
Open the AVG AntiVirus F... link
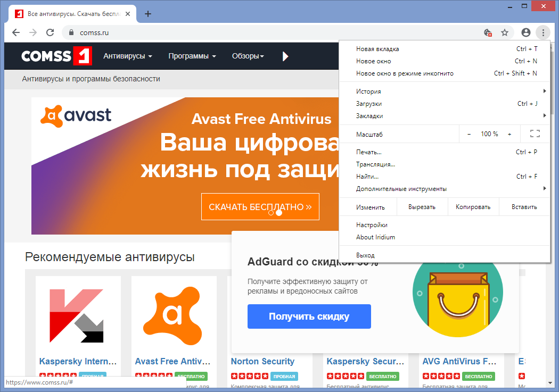[x=459, y=361]
